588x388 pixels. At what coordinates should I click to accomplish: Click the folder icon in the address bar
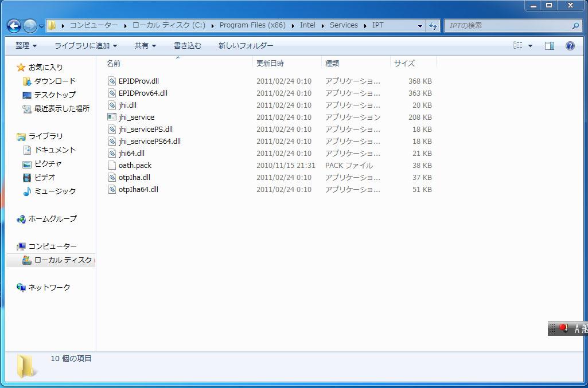coord(52,25)
